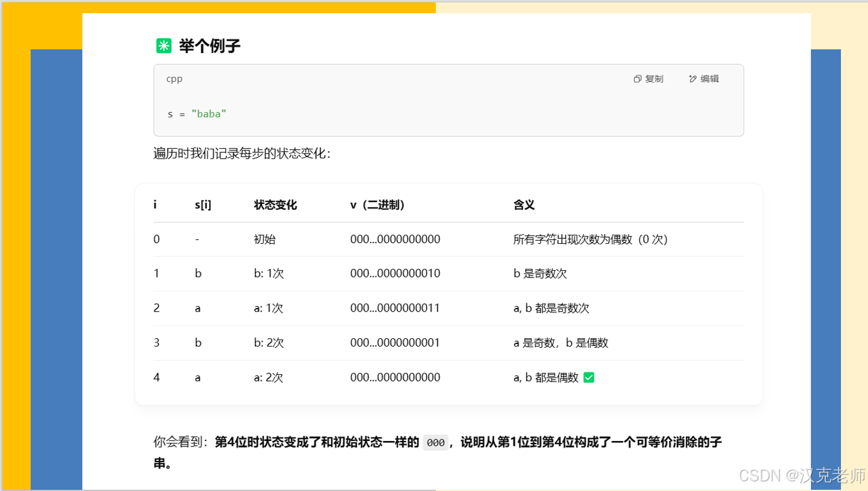Click the binary value 000...0000000011
The width and height of the screenshot is (868, 491).
[x=396, y=308]
